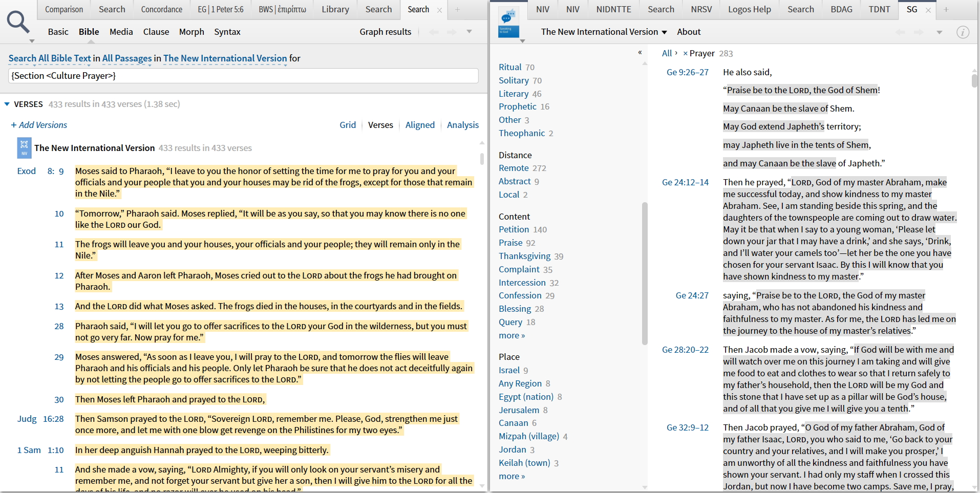Choose the New International Version search resource link
The image size is (980, 493).
[225, 58]
